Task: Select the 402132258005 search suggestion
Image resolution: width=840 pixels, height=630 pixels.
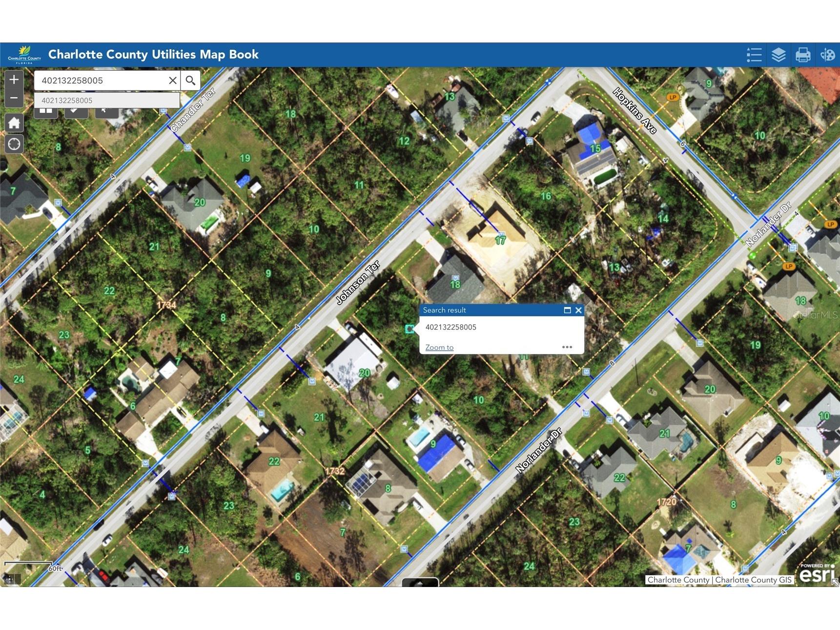Action: click(x=107, y=101)
